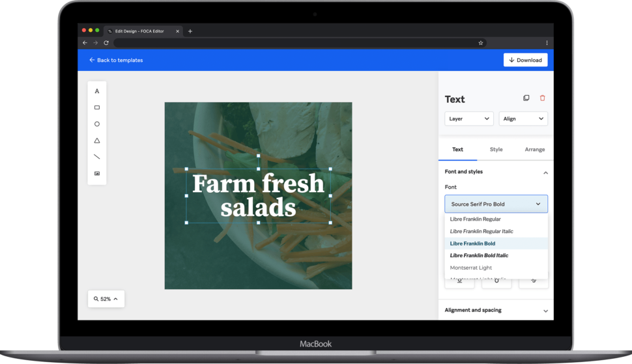Collapse the Font and styles section
This screenshot has width=632, height=364.
point(545,173)
